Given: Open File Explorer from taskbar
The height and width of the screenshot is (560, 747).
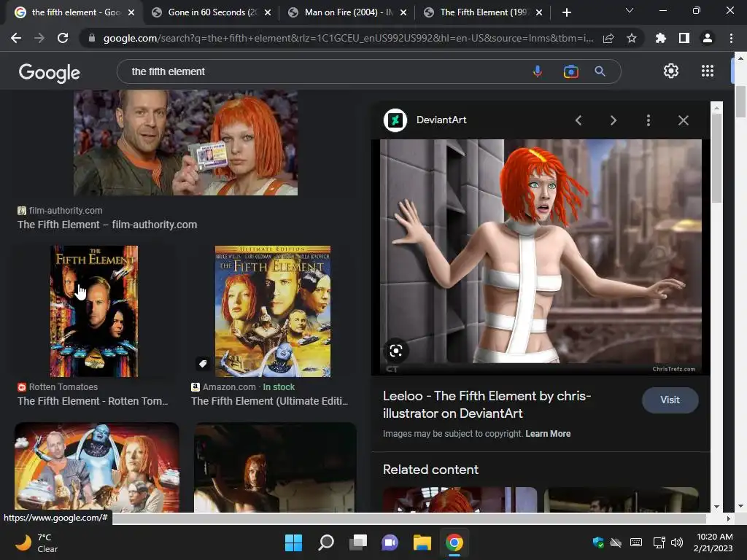Looking at the screenshot, I should coord(422,542).
